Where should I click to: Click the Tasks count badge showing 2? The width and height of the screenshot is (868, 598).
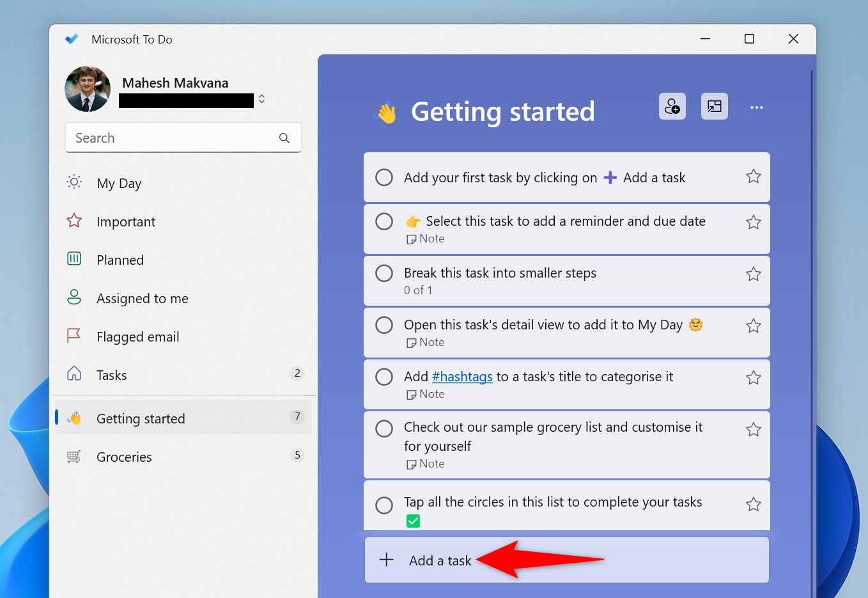point(297,374)
